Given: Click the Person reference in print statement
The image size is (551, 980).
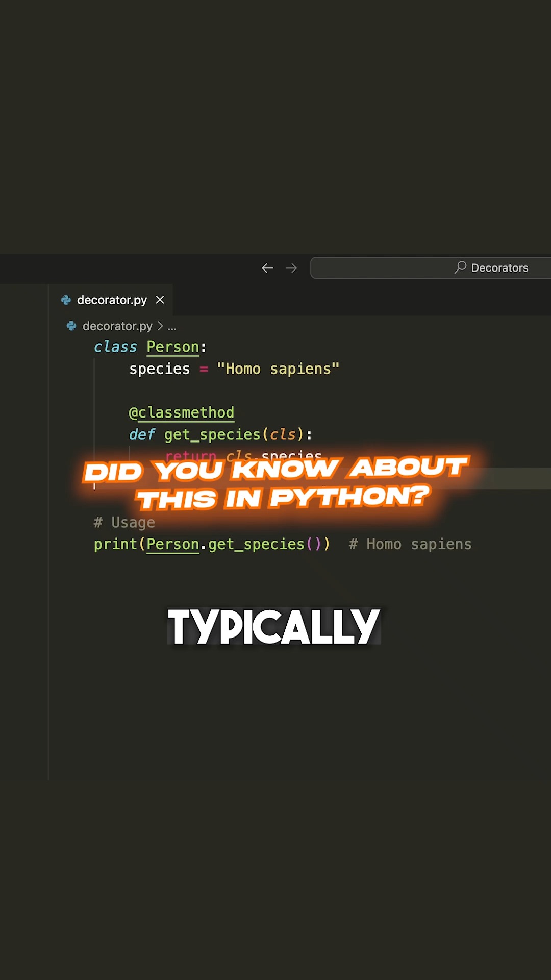Looking at the screenshot, I should click(172, 544).
